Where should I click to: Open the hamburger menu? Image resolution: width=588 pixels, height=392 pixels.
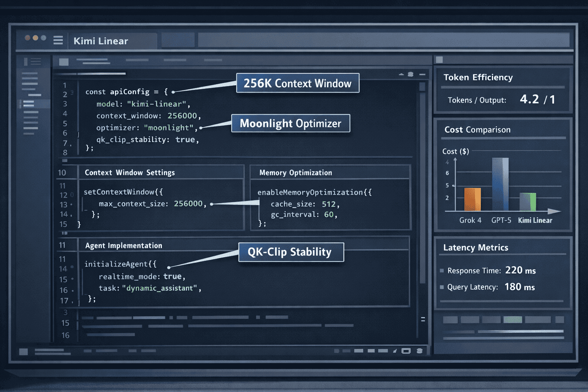58,41
